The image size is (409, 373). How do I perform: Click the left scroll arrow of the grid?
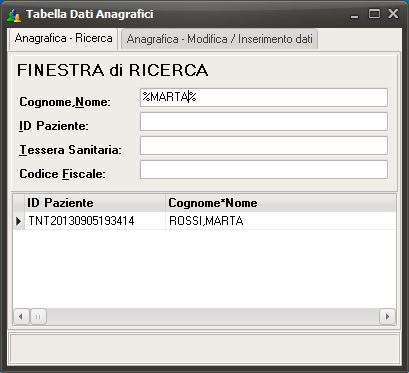pos(21,316)
